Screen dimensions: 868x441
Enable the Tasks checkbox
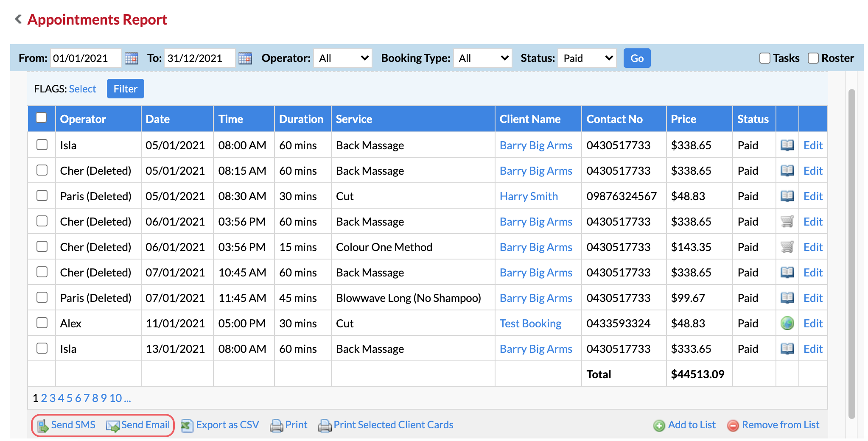(x=765, y=58)
